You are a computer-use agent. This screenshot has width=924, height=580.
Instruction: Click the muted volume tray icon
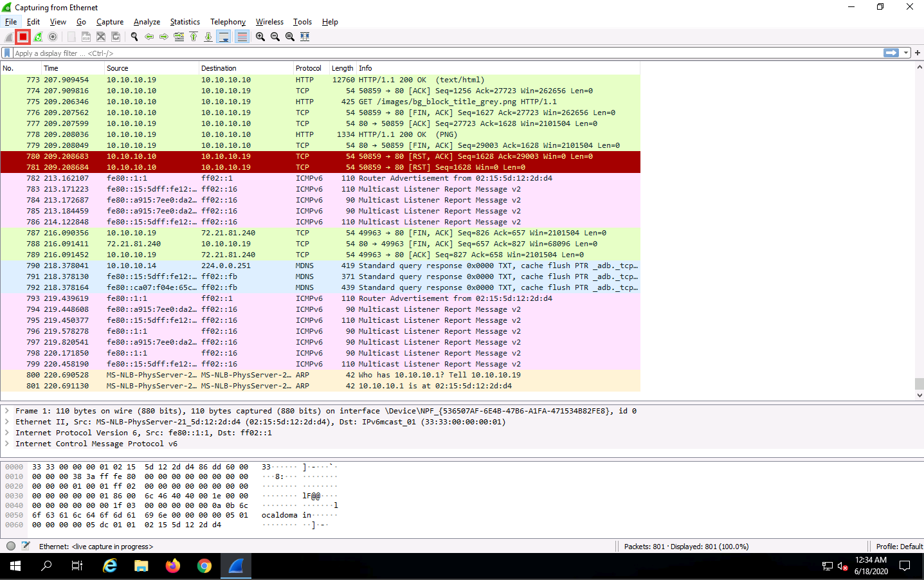[x=842, y=566]
